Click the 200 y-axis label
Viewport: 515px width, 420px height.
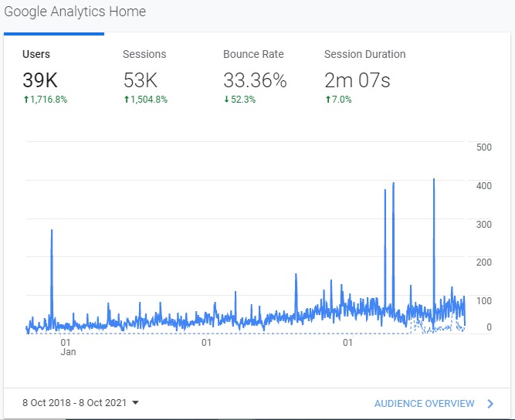coord(484,262)
